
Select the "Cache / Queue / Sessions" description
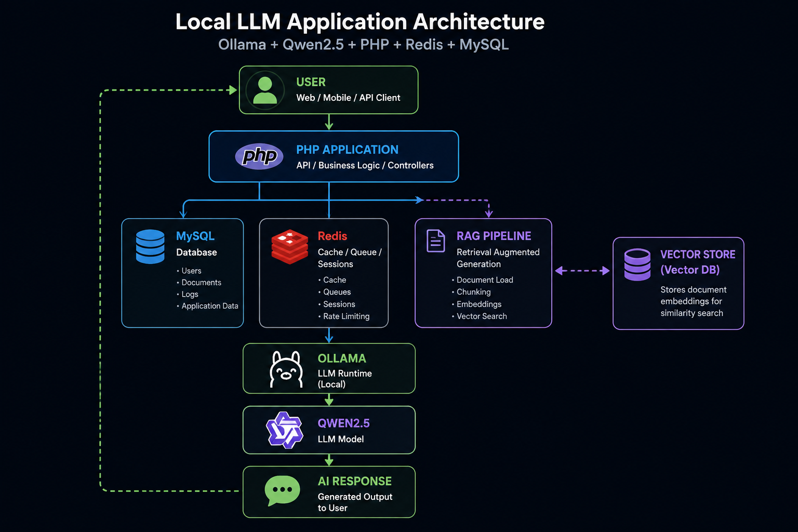point(350,258)
